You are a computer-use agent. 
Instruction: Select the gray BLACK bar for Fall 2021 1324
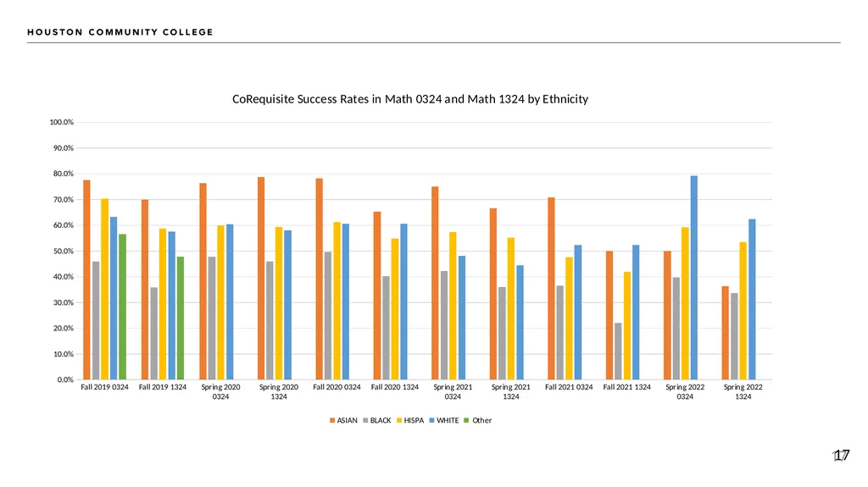pyautogui.click(x=618, y=351)
